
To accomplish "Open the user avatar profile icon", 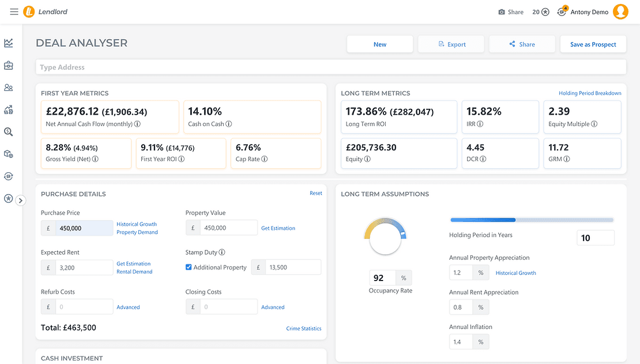I will click(x=620, y=12).
